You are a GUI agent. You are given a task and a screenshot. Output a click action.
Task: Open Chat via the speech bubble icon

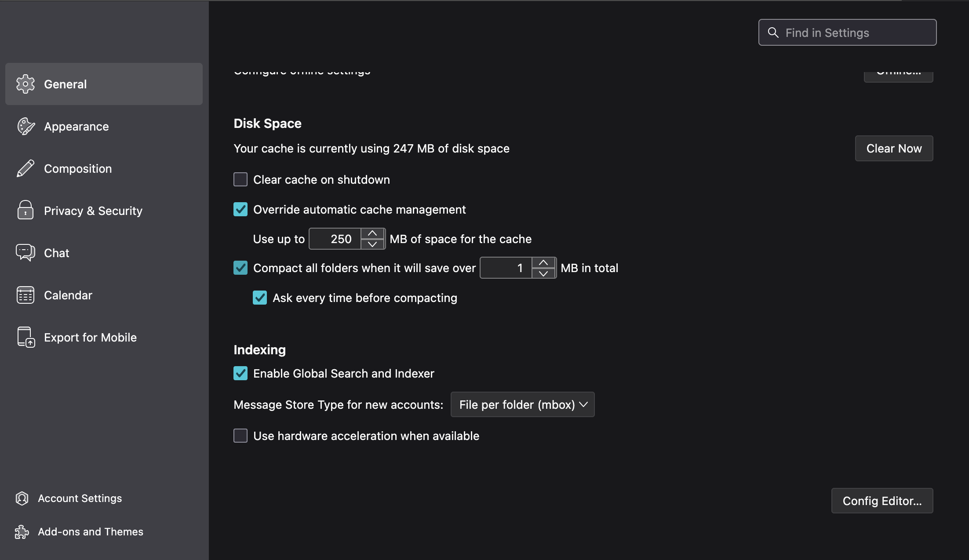pos(25,253)
